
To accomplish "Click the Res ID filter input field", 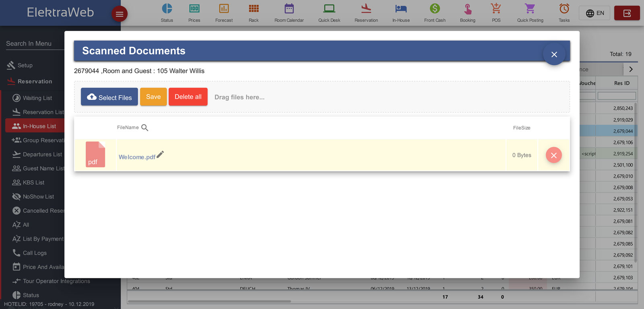I will (x=617, y=96).
